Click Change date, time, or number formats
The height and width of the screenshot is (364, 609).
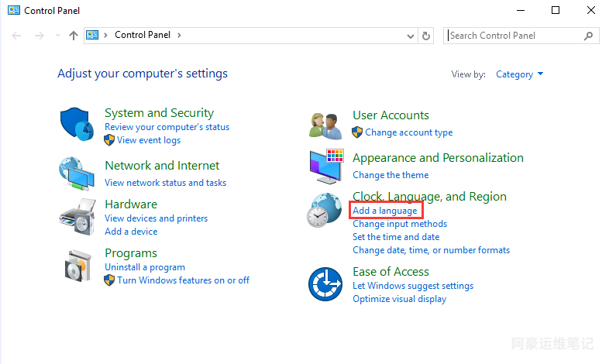pyautogui.click(x=431, y=250)
